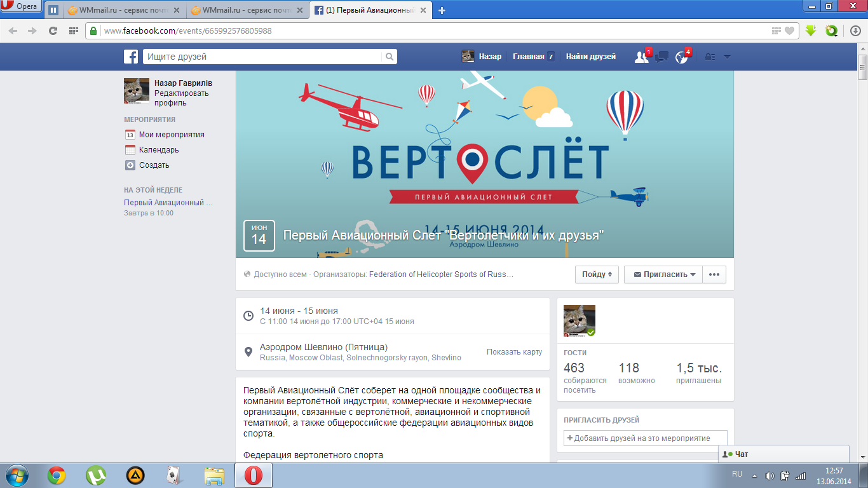Open uTorrent from the taskbar
The image size is (868, 488).
pos(96,475)
